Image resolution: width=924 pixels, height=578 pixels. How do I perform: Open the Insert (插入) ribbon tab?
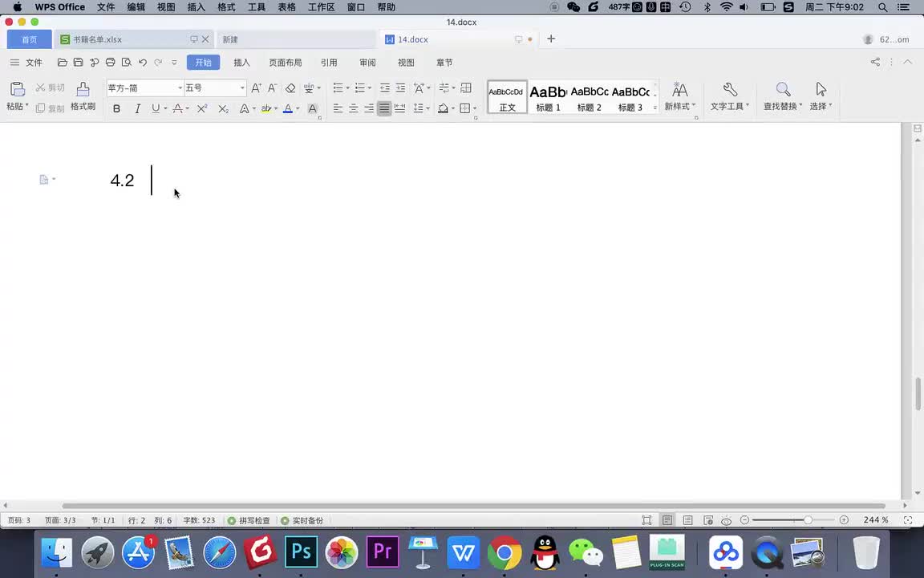pos(241,63)
